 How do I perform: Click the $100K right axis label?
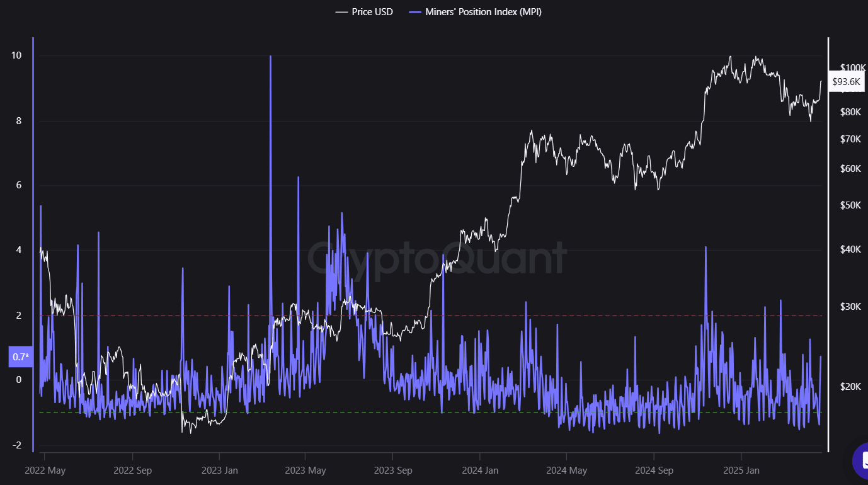853,68
